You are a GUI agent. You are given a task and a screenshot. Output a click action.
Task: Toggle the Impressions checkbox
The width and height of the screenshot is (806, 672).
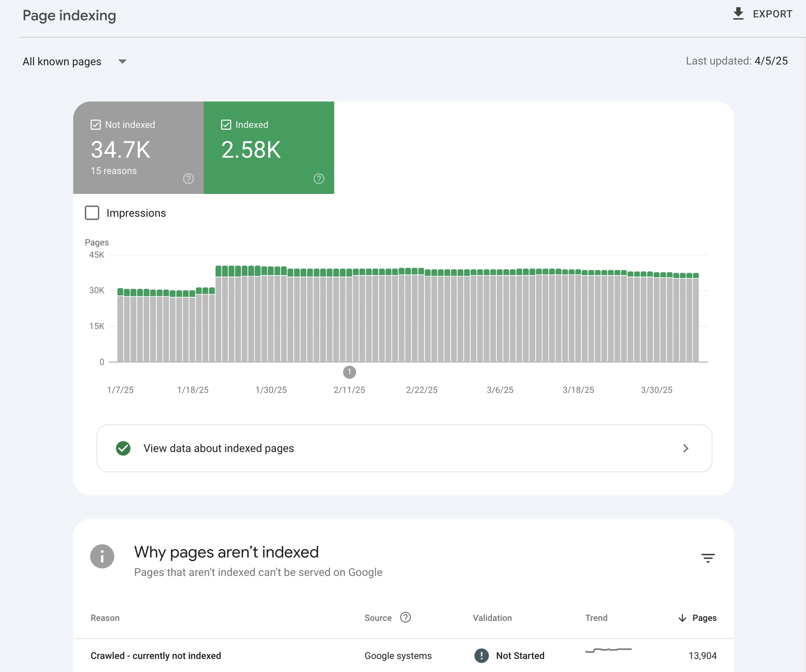click(92, 213)
